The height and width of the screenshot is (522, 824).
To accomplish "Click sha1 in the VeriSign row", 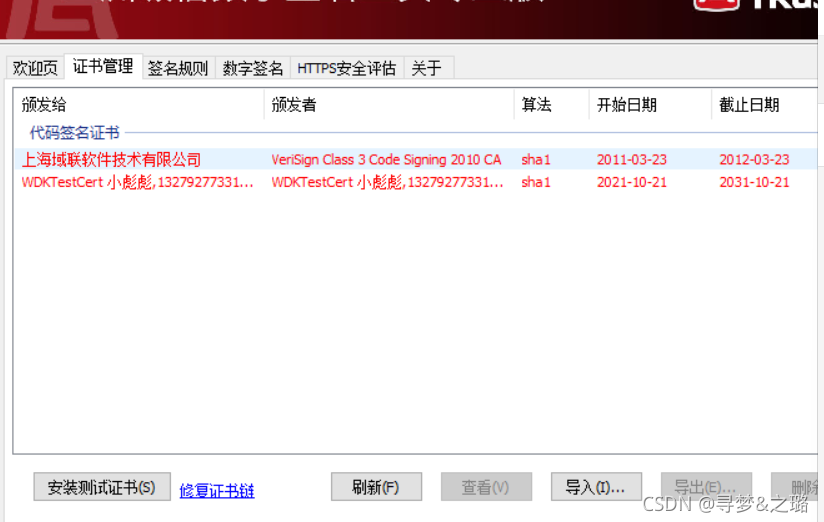I will tap(535, 159).
